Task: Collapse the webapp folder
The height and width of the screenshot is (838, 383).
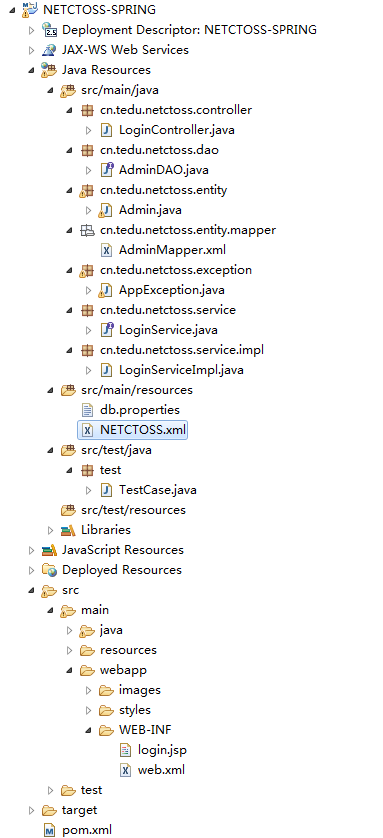Action: (x=70, y=671)
